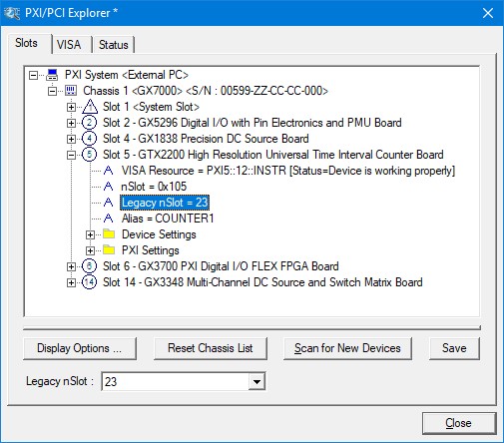Click the PXI Settings yellow folder icon
The width and height of the screenshot is (504, 443).
coord(109,249)
